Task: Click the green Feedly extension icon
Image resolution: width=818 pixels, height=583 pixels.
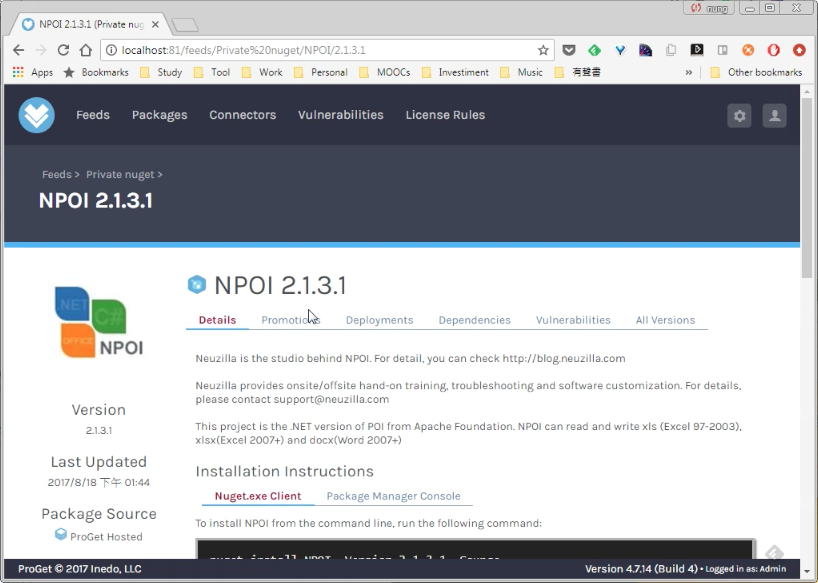Action: click(x=594, y=50)
